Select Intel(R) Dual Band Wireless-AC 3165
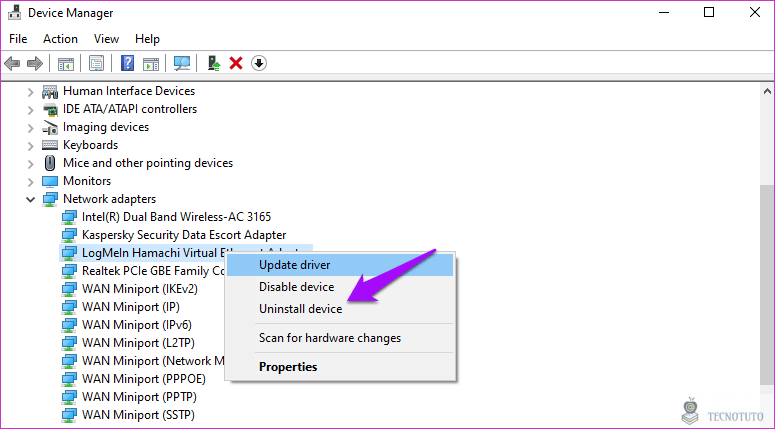 point(176,217)
